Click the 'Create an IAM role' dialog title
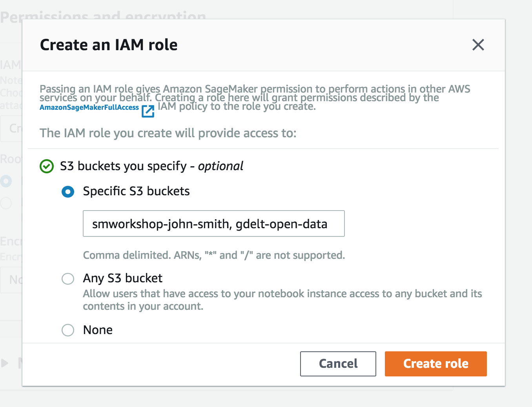Image resolution: width=532 pixels, height=407 pixels. point(109,45)
